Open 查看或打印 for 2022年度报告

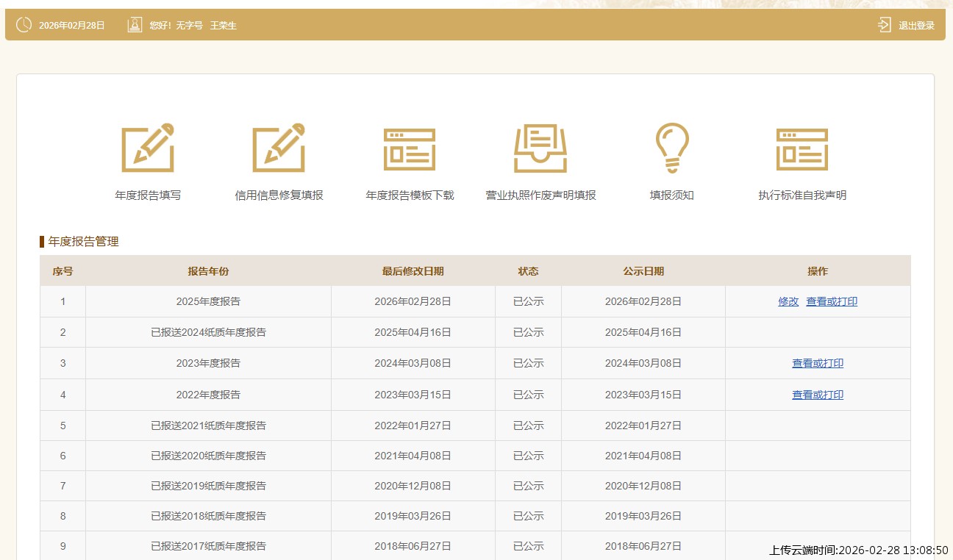(x=818, y=395)
